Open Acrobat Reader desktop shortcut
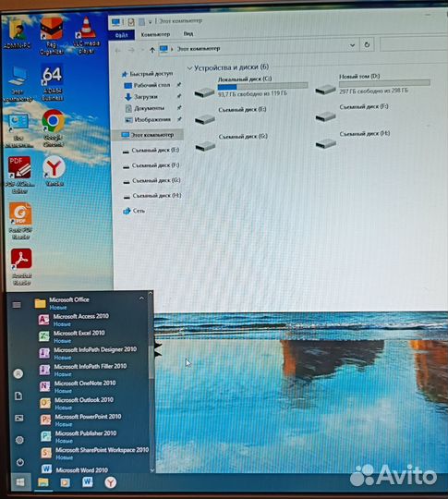Image resolution: width=448 pixels, height=499 pixels. coord(21,266)
